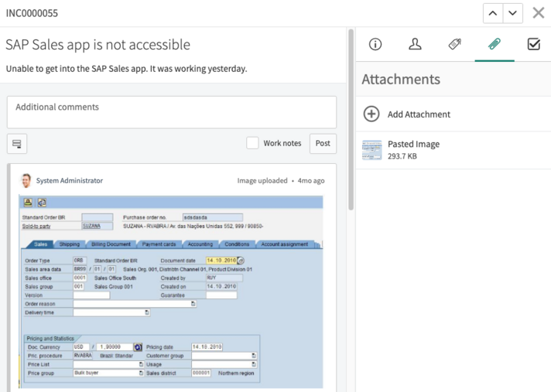
Task: Click the Sold-to party link
Action: pos(36,226)
